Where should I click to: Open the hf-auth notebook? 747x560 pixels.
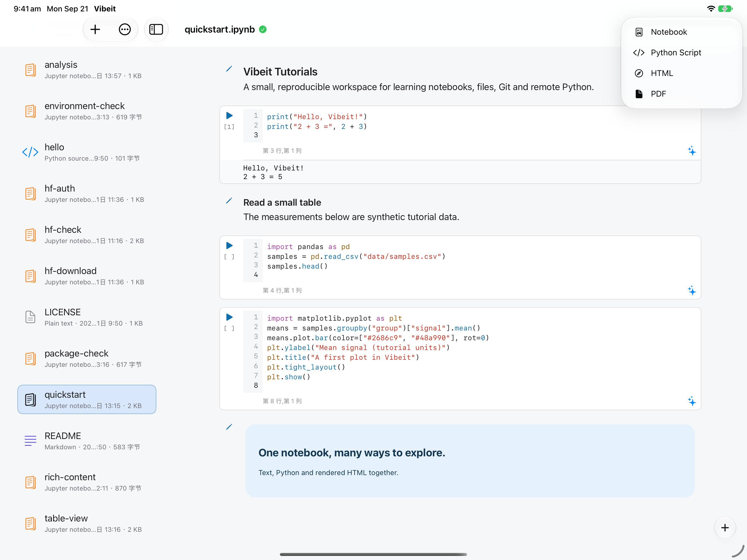click(x=87, y=193)
